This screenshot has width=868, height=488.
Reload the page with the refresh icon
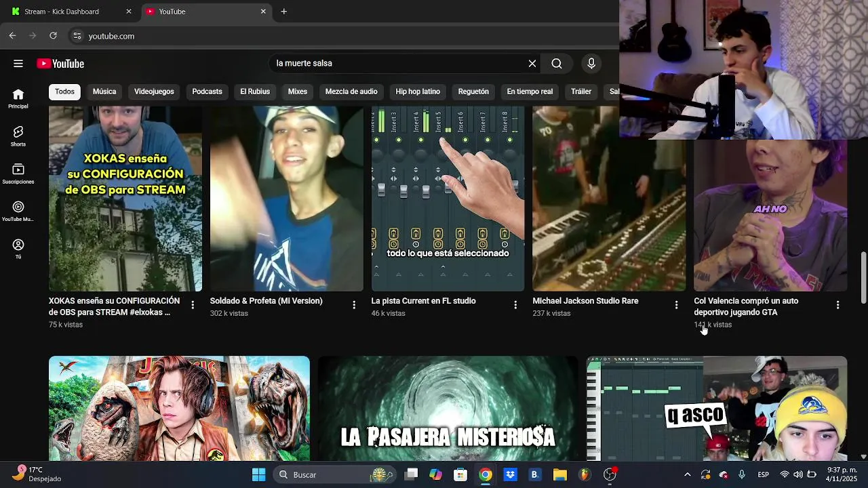(x=53, y=36)
